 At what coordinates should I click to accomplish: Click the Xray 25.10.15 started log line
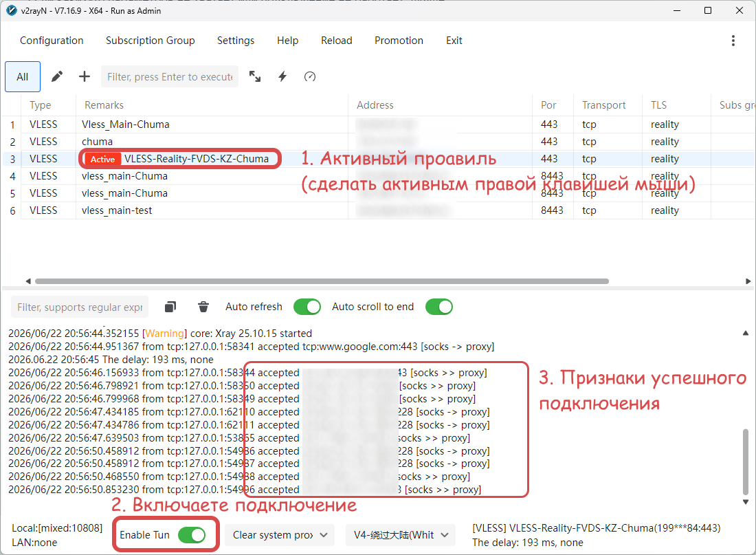[160, 334]
